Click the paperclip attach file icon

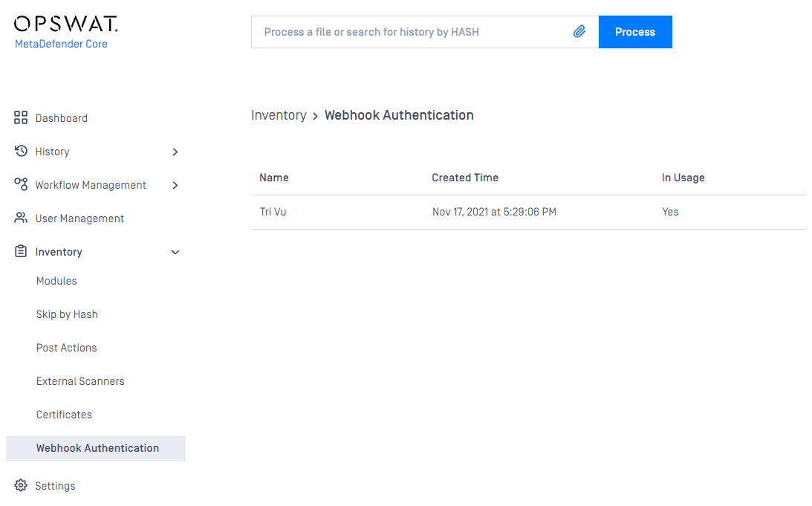(579, 32)
